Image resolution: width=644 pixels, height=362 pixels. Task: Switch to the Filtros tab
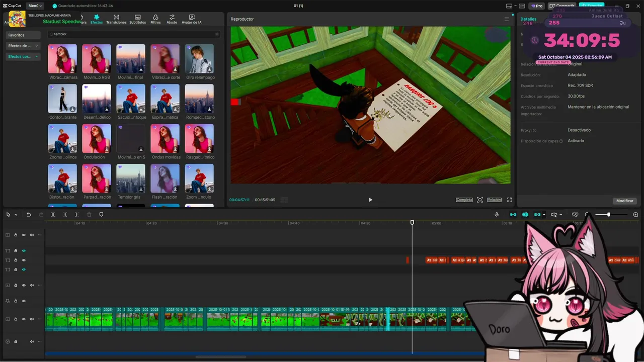pyautogui.click(x=155, y=20)
